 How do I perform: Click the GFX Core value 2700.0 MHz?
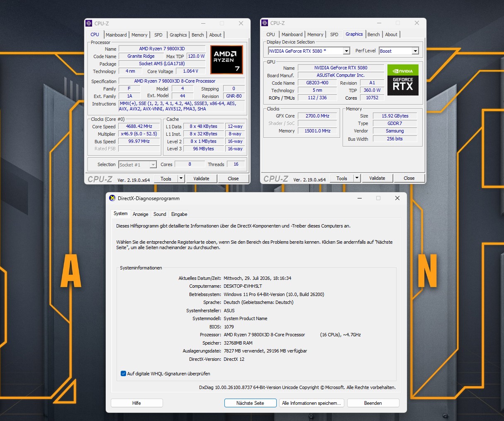(318, 116)
